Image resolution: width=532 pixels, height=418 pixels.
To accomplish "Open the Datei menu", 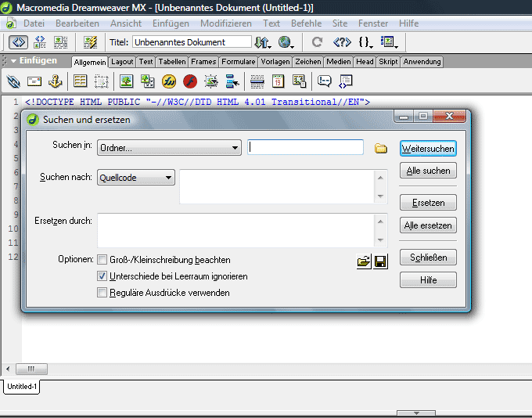I will click(34, 23).
